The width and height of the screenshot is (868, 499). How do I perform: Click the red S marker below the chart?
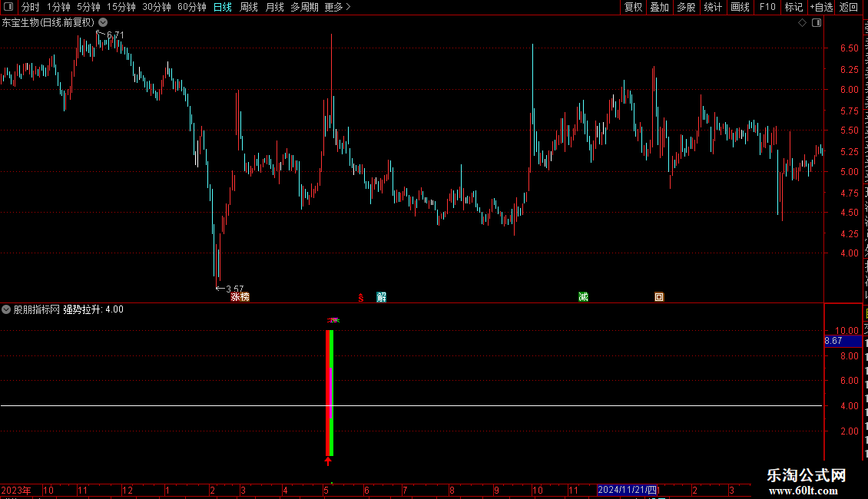361,298
